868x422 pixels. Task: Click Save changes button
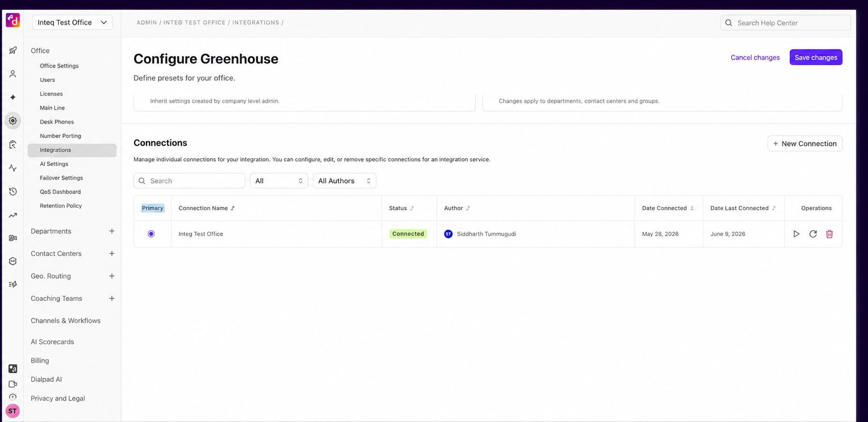pos(816,57)
